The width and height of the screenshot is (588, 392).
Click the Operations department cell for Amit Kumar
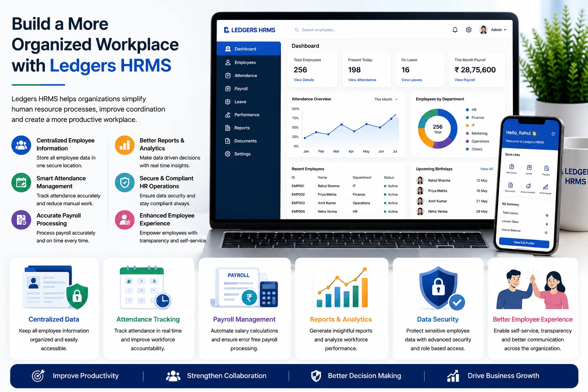point(361,203)
